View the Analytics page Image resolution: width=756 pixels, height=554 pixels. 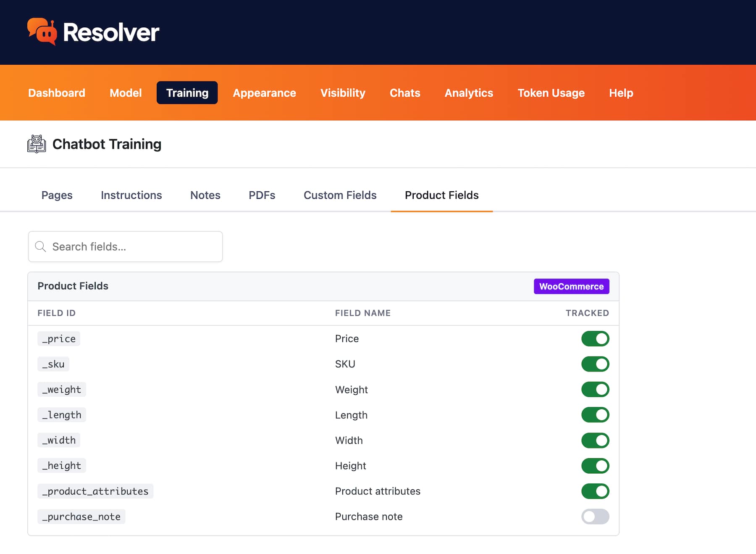469,93
